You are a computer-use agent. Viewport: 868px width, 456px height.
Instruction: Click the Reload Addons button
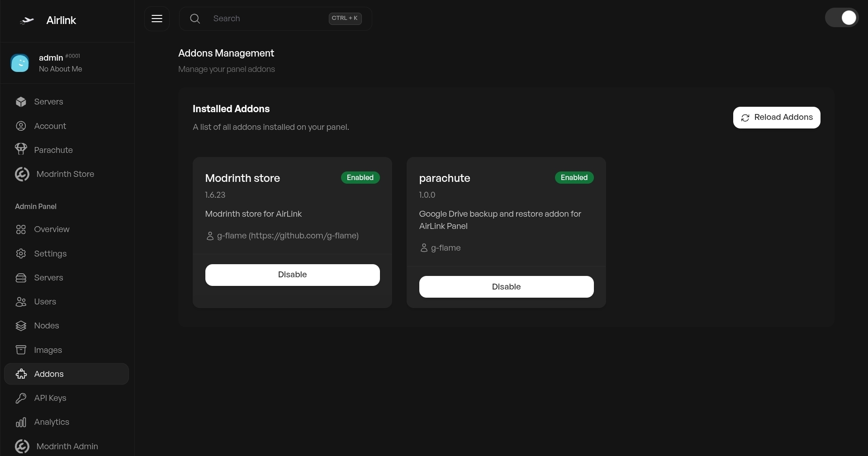[x=776, y=118]
